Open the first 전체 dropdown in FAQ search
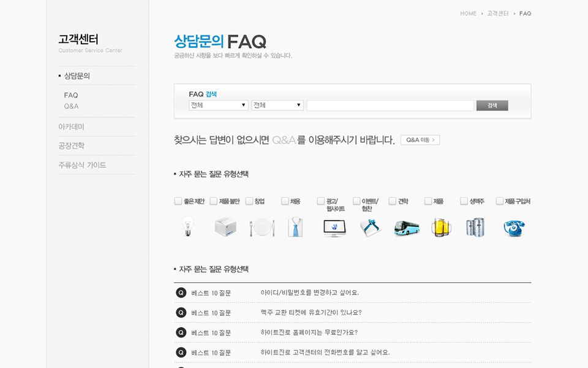The image size is (588, 368). [218, 105]
